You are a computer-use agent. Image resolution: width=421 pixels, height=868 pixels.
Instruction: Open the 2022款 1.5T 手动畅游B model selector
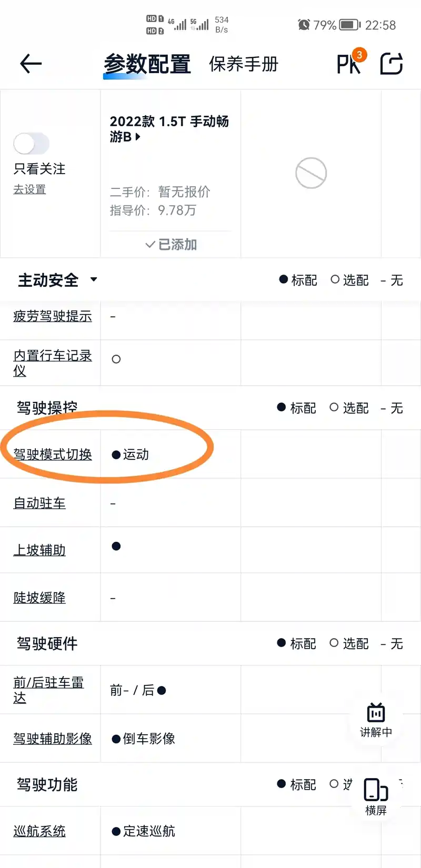click(x=169, y=129)
